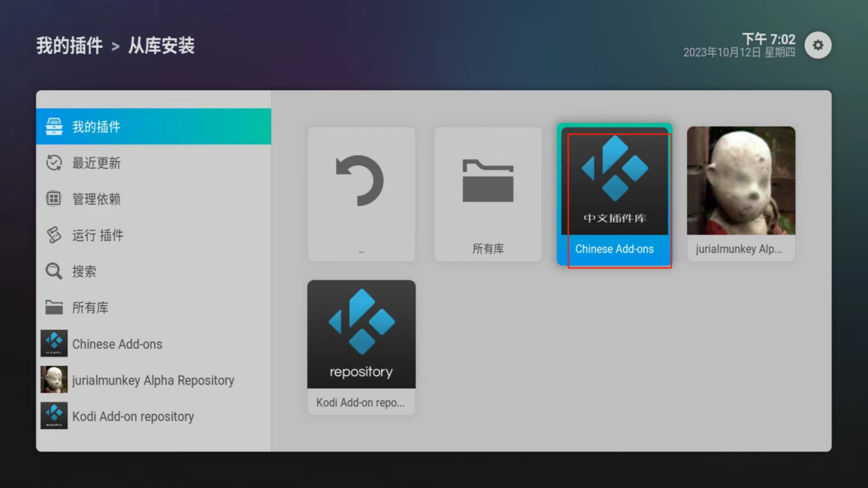Open the Kodi Add-on repo... tile in grid
Screen dimensions: 868x488
point(361,347)
